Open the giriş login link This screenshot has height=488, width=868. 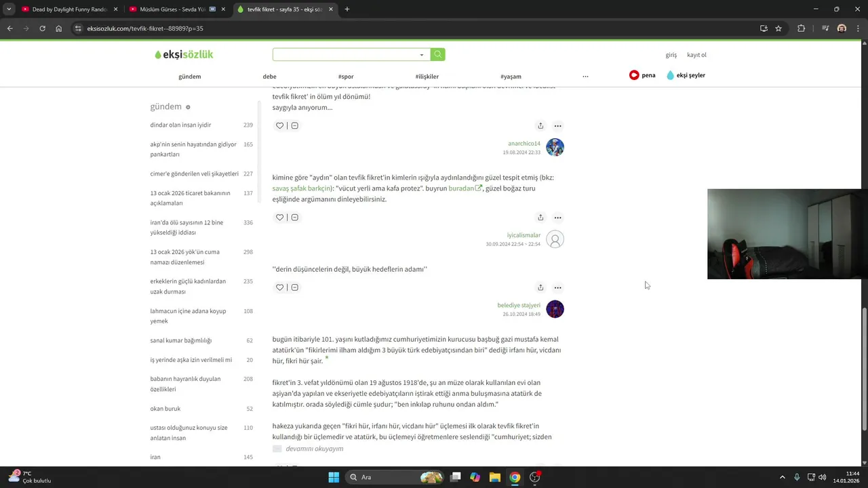coord(671,55)
